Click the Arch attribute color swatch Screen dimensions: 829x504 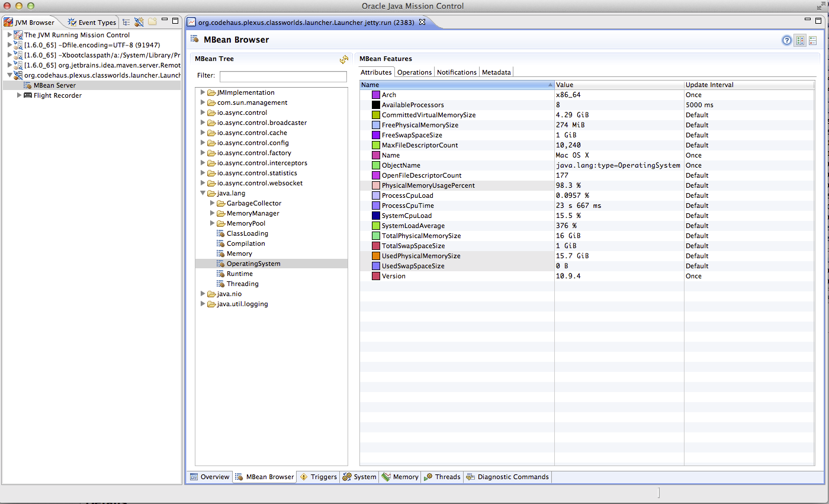tap(375, 95)
